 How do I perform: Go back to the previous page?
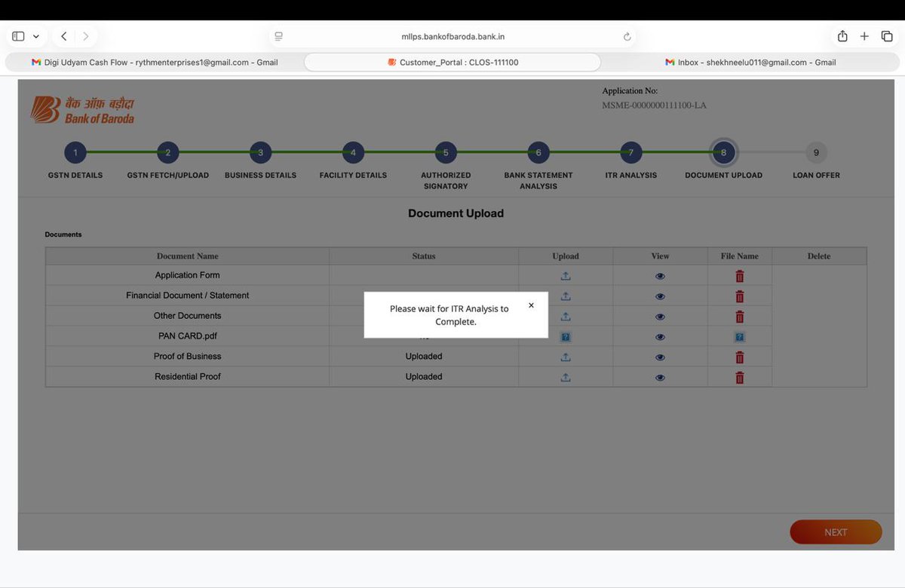[x=64, y=36]
